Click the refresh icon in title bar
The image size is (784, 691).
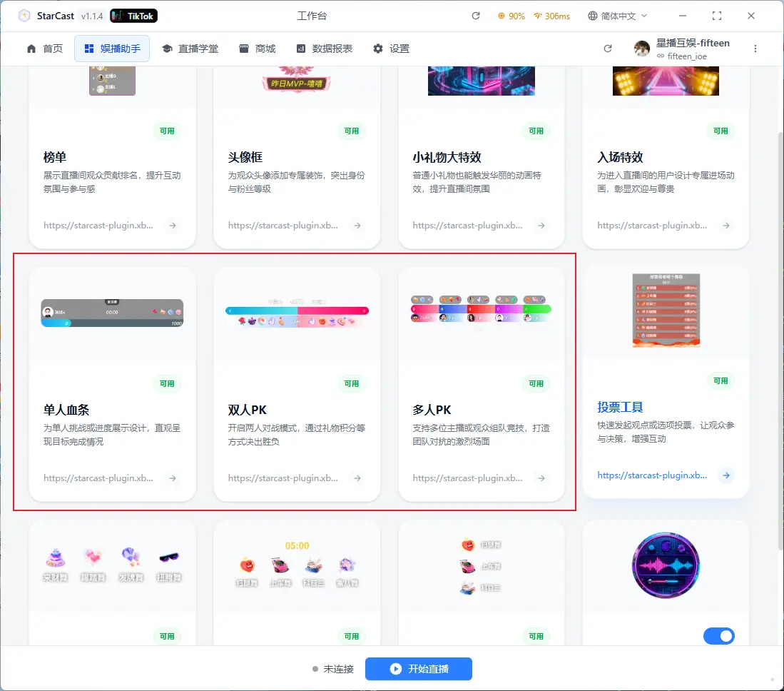[476, 16]
